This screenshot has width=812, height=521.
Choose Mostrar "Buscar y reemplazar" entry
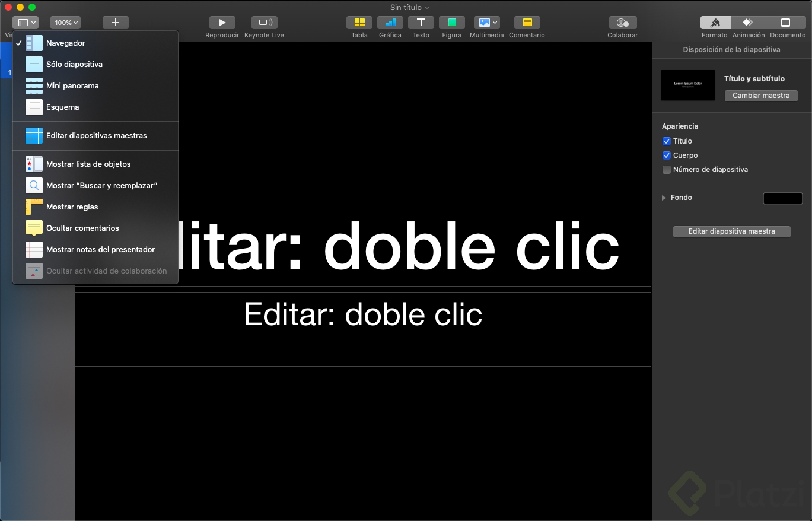95,186
